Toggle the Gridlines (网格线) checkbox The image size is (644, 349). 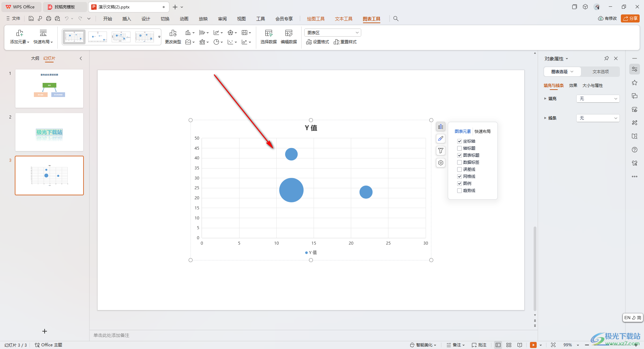(460, 177)
